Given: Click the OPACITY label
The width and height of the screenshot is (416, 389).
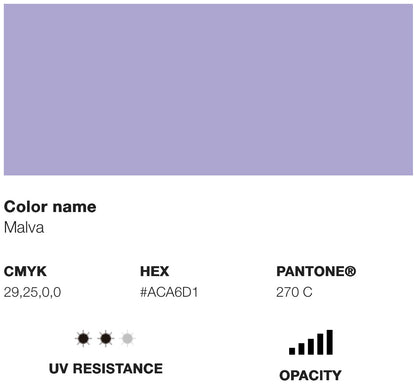Looking at the screenshot, I should click(x=310, y=375).
